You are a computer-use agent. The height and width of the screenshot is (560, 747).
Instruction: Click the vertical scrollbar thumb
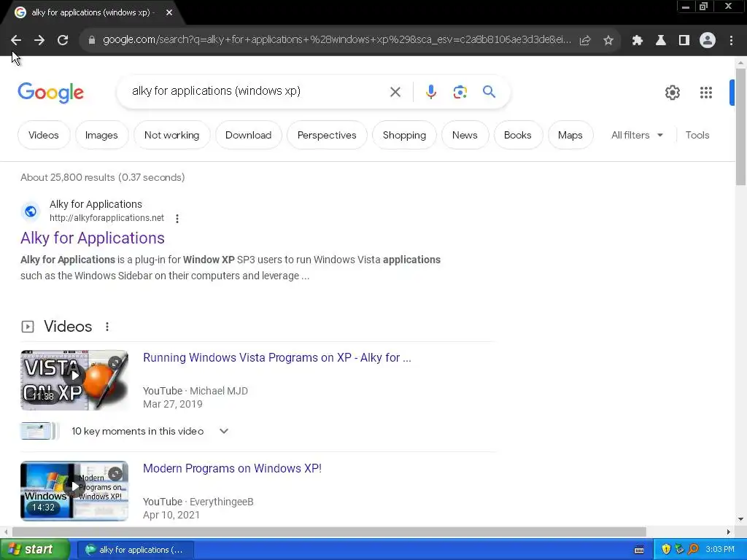tap(740, 127)
